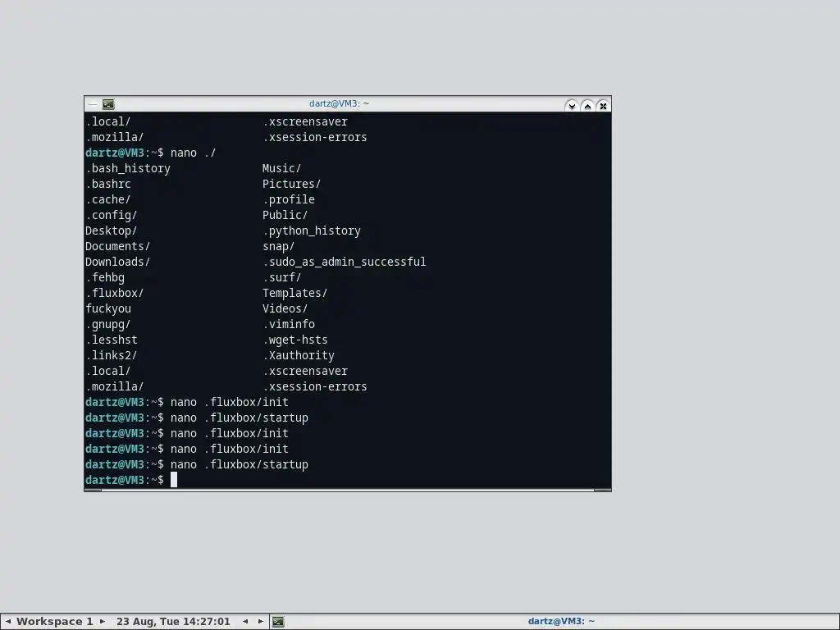
Task: Click the .wget-hsts entry
Action: pyautogui.click(x=295, y=340)
